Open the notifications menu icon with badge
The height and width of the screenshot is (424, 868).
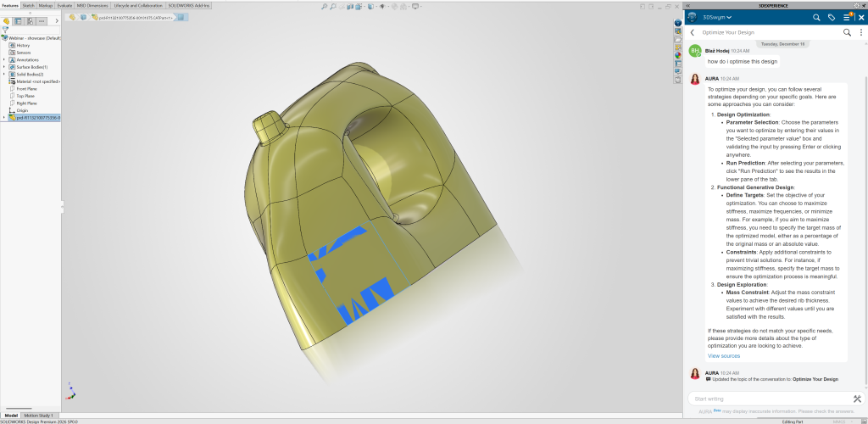[x=847, y=17]
